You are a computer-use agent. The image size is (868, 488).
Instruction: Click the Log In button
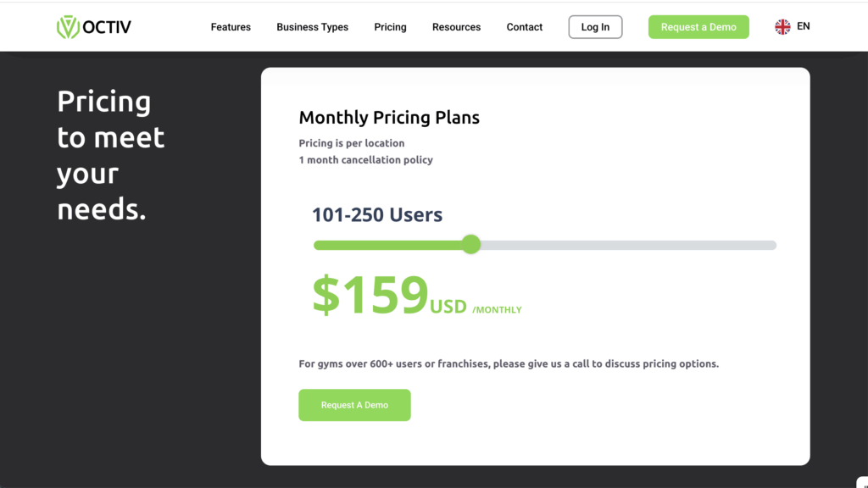pos(595,26)
